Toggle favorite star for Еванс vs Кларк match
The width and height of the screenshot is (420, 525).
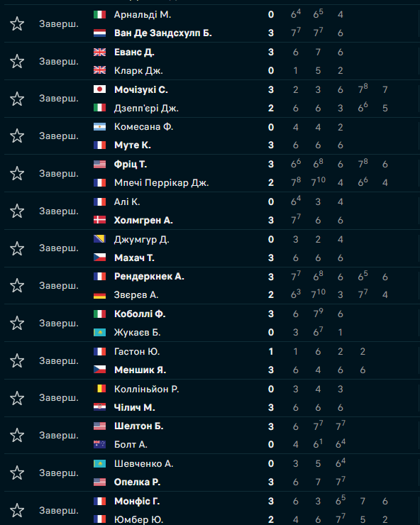click(x=17, y=61)
